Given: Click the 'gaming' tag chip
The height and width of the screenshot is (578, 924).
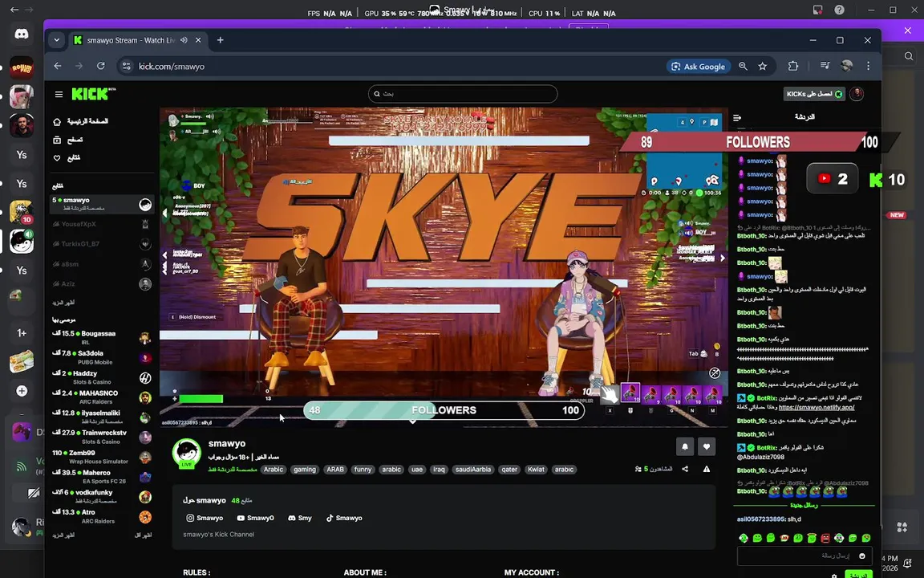Looking at the screenshot, I should point(305,470).
